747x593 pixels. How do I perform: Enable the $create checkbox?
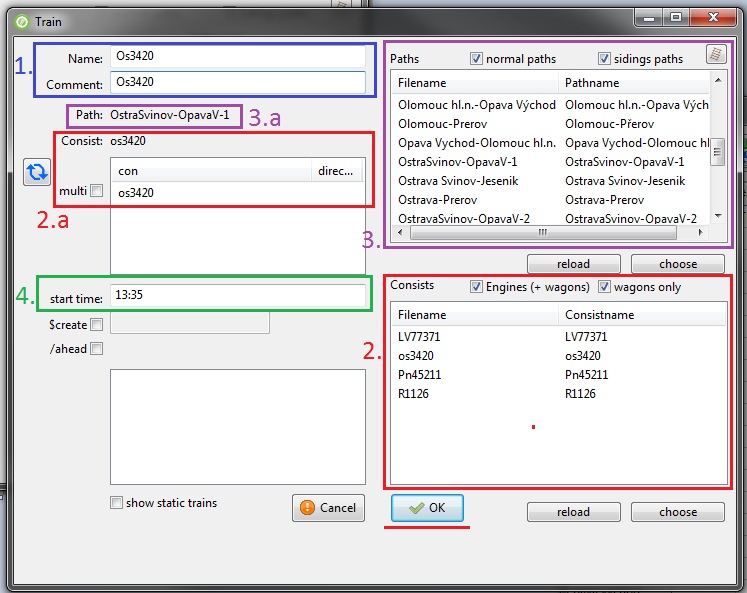pyautogui.click(x=96, y=324)
